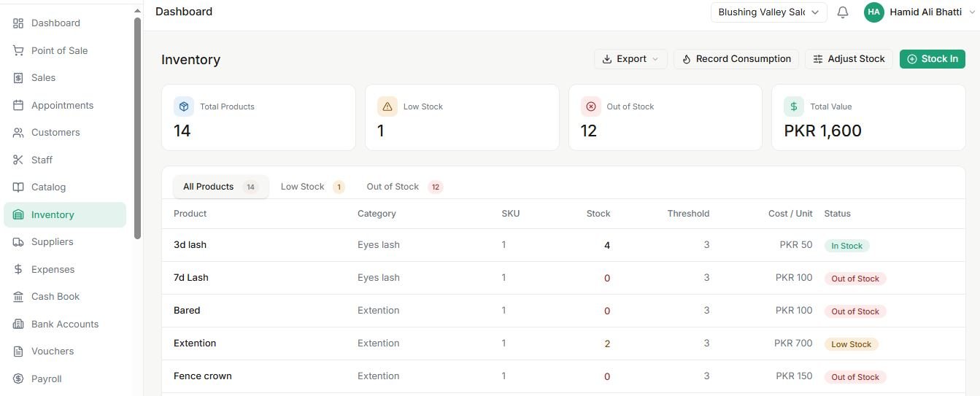Open the Export dropdown button

[630, 59]
